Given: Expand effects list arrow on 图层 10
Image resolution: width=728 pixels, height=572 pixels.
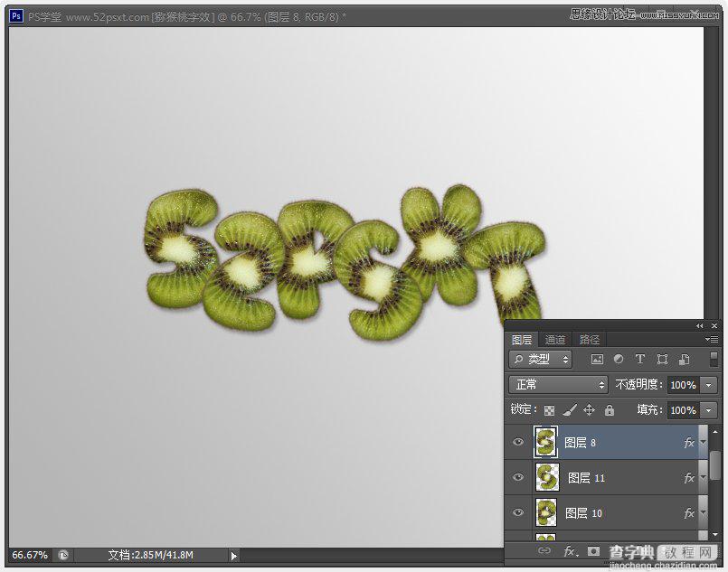Looking at the screenshot, I should click(x=703, y=513).
